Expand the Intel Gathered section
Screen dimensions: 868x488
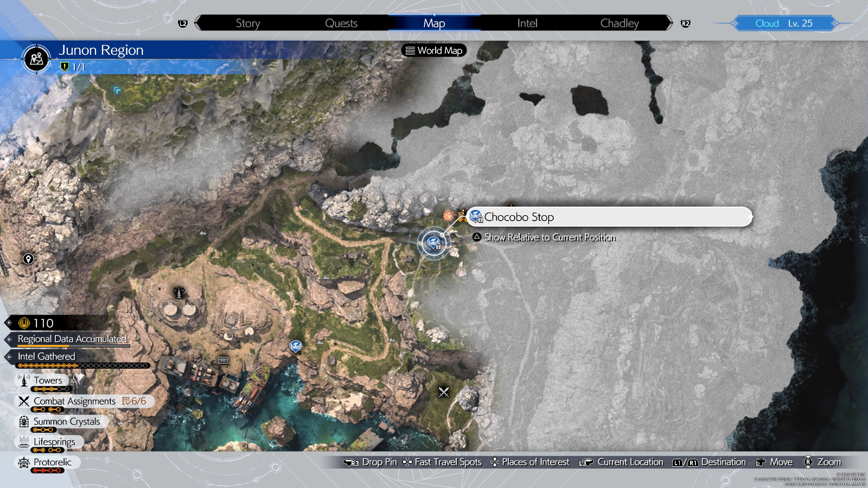[47, 356]
